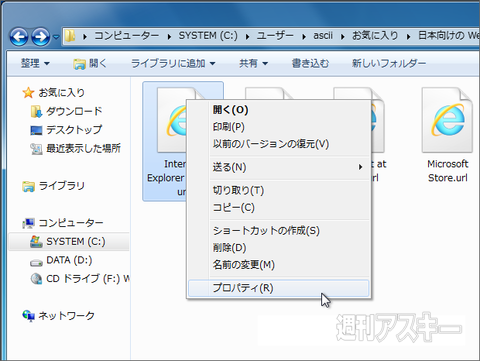This screenshot has width=480, height=361.
Task: Click the Microsoft Store.url file icon
Action: click(x=447, y=120)
